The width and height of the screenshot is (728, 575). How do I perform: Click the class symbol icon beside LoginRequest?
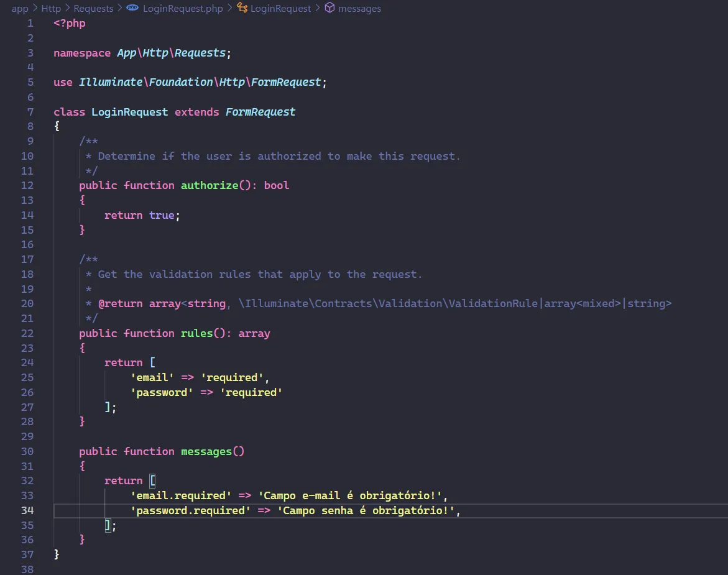tap(242, 8)
